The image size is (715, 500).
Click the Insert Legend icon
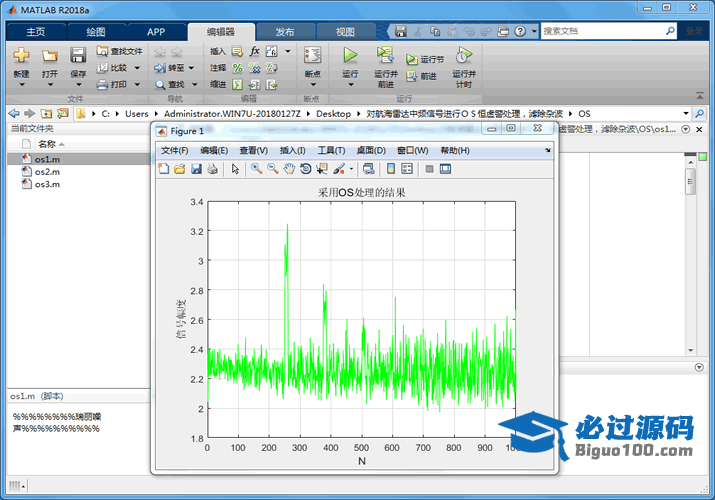(407, 169)
